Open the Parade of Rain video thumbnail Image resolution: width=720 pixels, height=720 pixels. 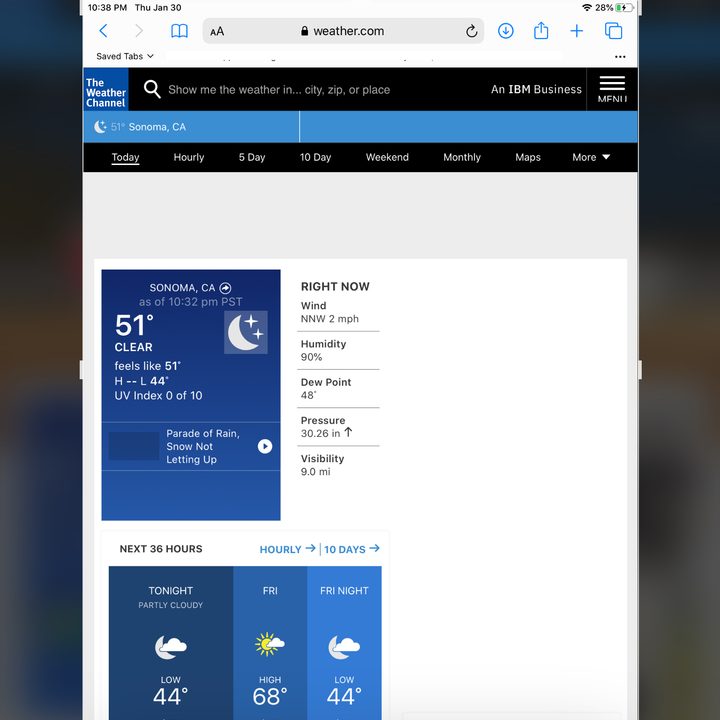[x=134, y=446]
